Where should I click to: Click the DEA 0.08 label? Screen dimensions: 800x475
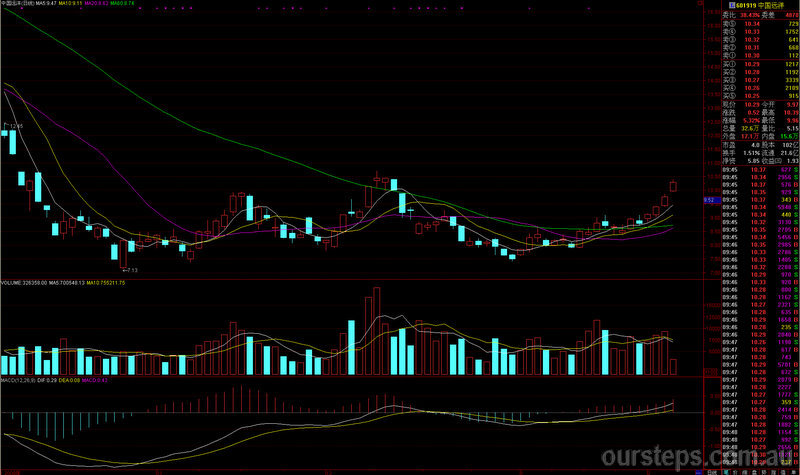pos(69,380)
